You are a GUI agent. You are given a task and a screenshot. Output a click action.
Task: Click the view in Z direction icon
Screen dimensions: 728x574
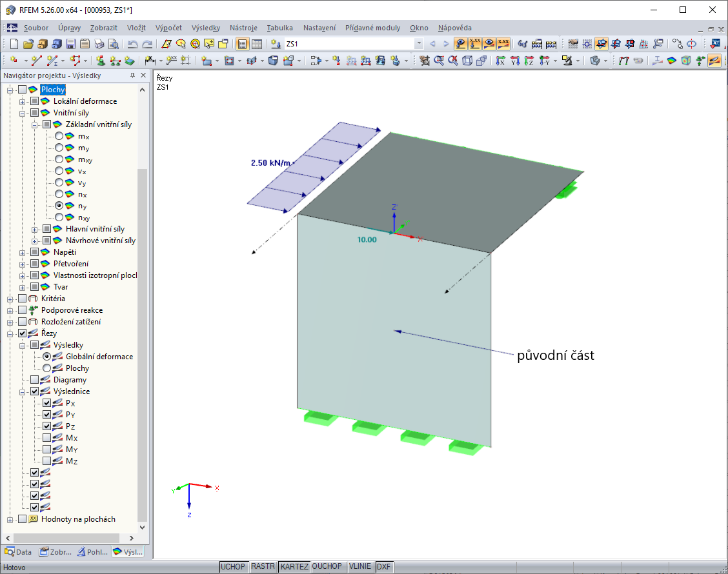[529, 61]
